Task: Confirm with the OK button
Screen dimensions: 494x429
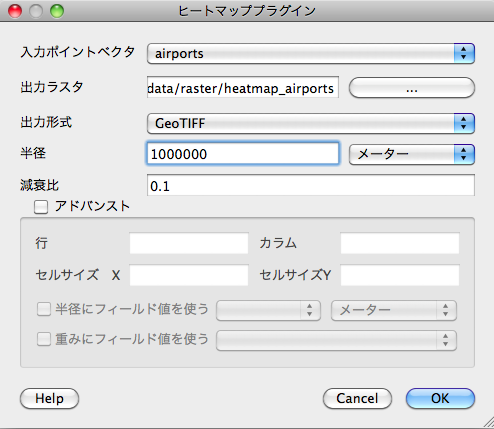Action: (x=440, y=398)
